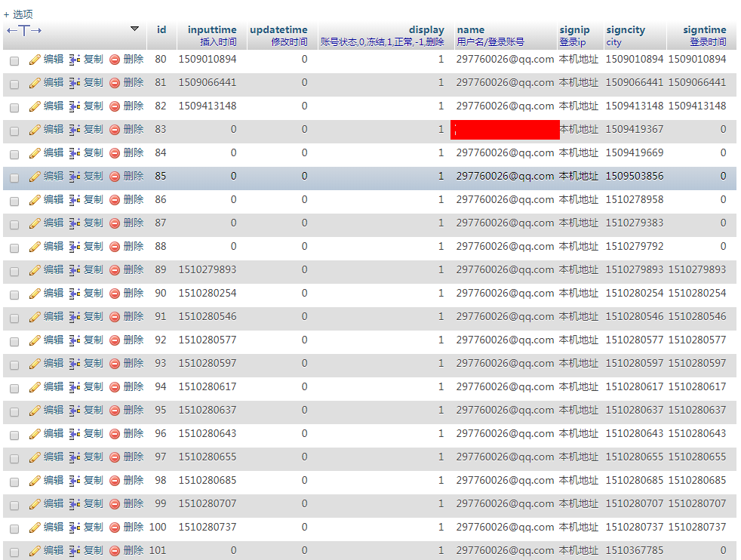Click the pencil edit icon for row id 92
The height and width of the screenshot is (560, 741).
point(35,340)
